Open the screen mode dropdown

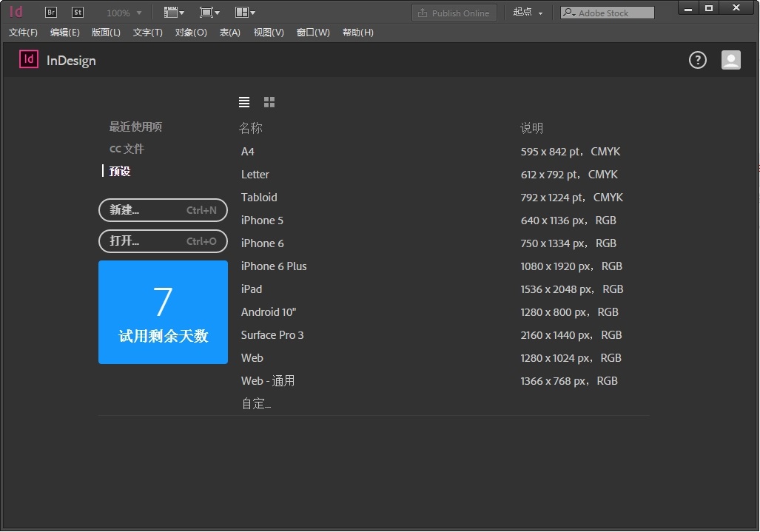coord(209,13)
